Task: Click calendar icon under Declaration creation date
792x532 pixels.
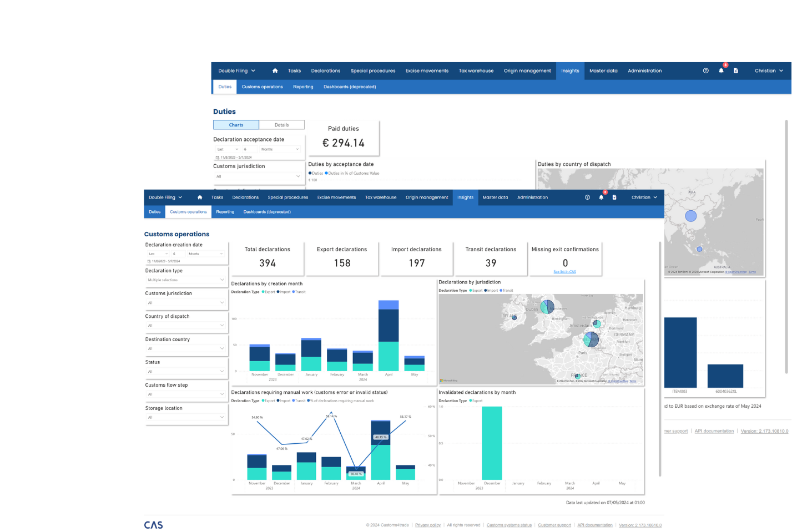Action: pos(149,261)
